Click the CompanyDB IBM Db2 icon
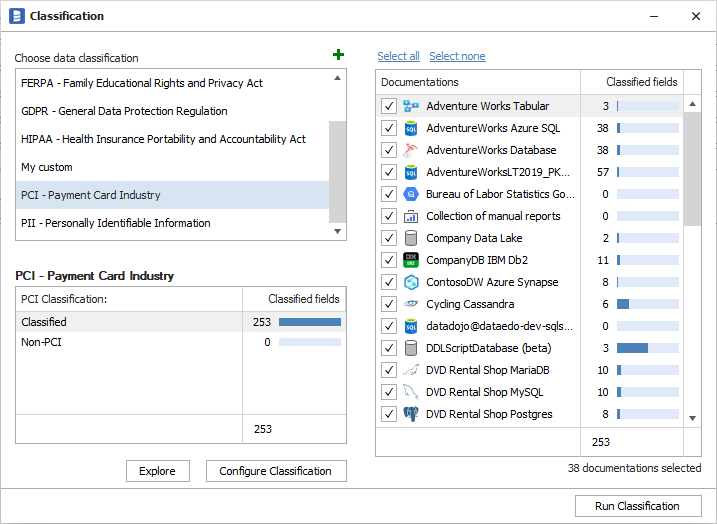 point(410,260)
